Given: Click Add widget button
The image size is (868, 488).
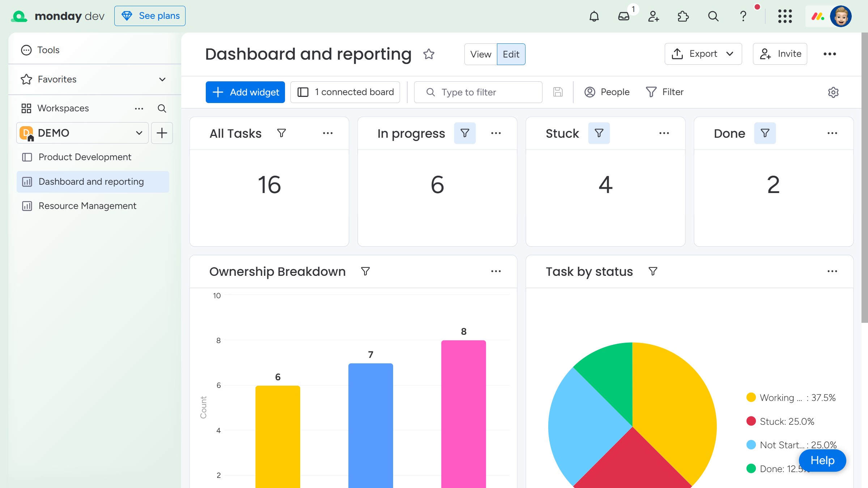Looking at the screenshot, I should pos(245,92).
